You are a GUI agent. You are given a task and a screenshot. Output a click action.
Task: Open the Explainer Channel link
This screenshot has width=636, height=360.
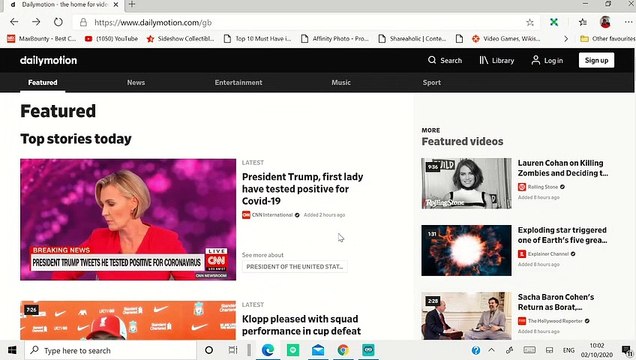point(547,254)
